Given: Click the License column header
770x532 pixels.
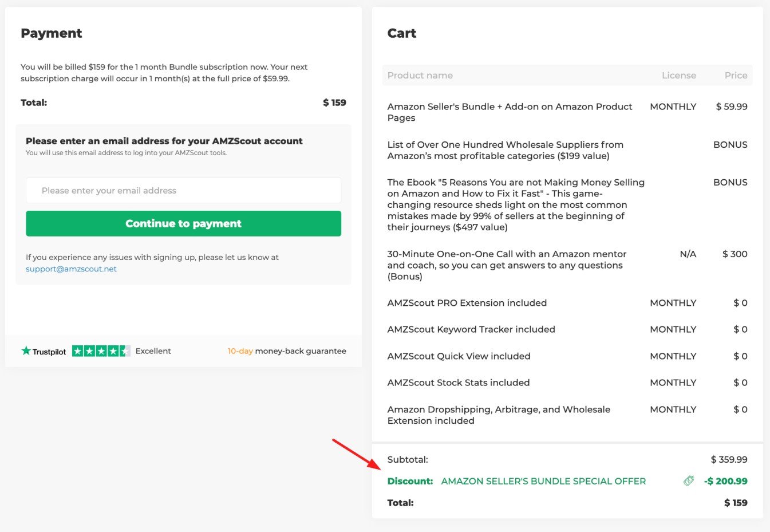Looking at the screenshot, I should (679, 75).
